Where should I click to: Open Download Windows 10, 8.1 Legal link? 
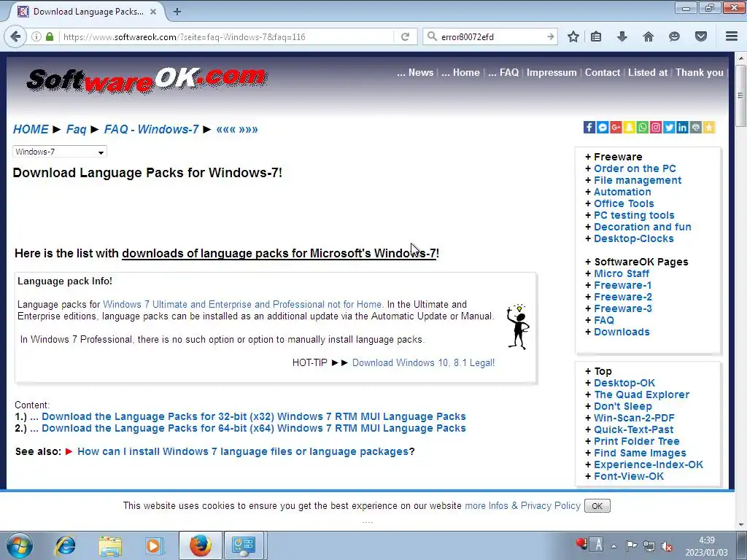pos(424,363)
